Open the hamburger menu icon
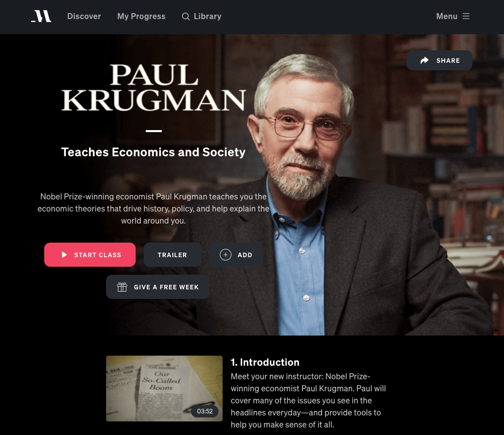This screenshot has width=504, height=435. coord(466,16)
